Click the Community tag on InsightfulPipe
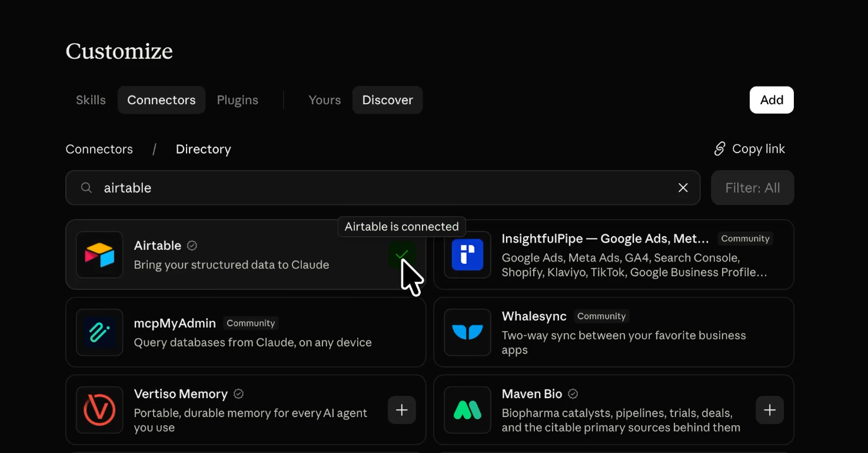Viewport: 868px width, 453px height. click(x=746, y=239)
